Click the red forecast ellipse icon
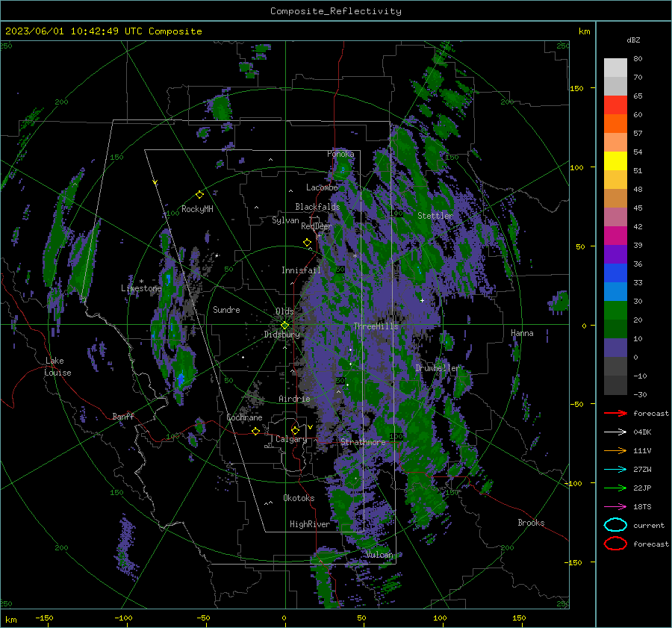The width and height of the screenshot is (672, 628). pyautogui.click(x=615, y=544)
